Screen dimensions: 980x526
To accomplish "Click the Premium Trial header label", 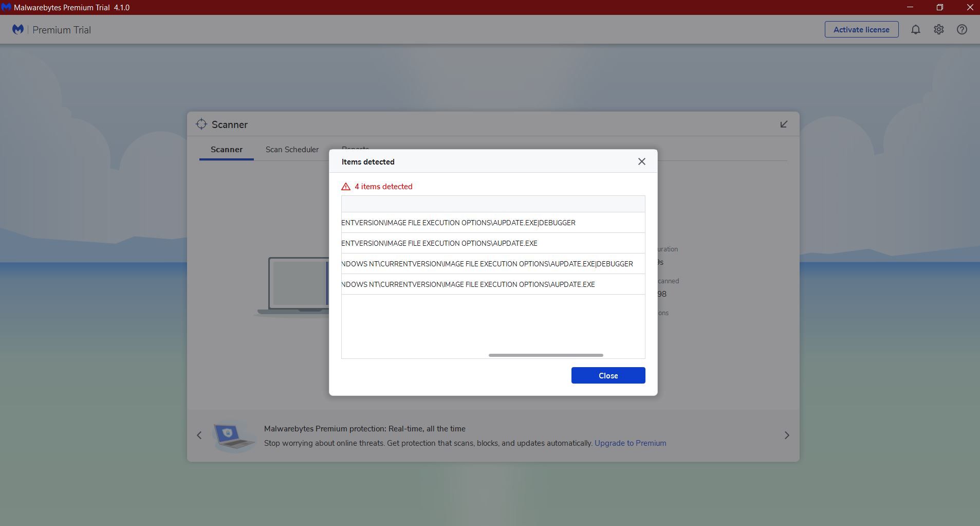I will pos(62,30).
